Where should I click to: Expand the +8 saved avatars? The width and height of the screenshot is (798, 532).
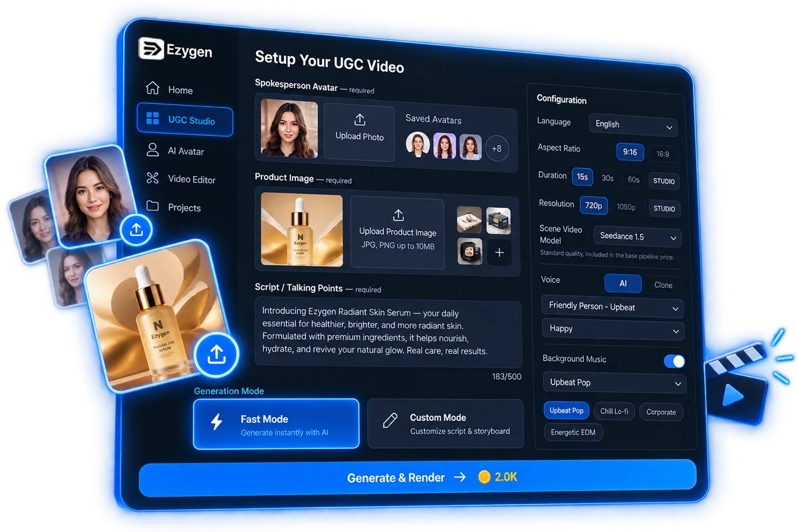pos(497,149)
